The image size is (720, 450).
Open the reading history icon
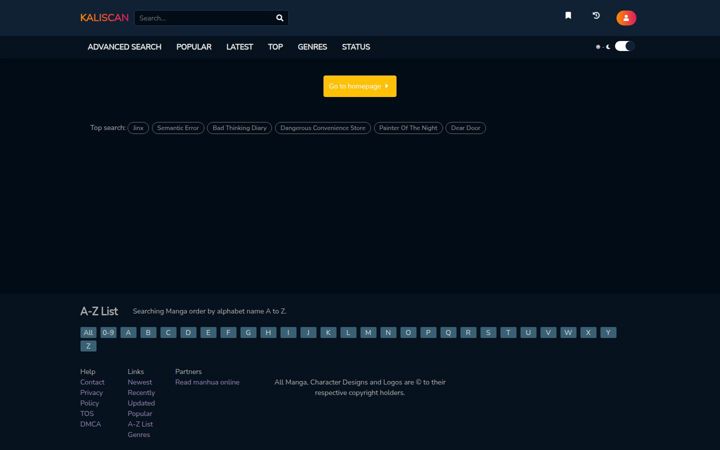point(596,16)
